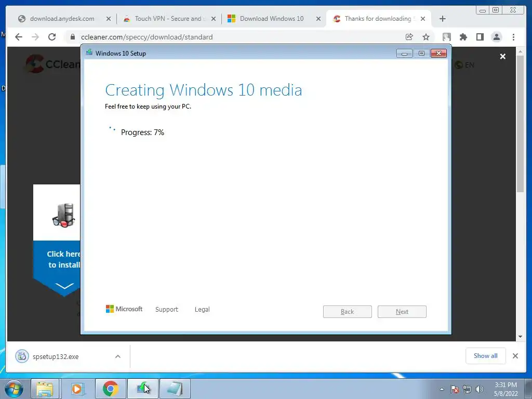Bookmark this page with the star icon
Viewport: 532px width, 399px height.
coord(426,37)
